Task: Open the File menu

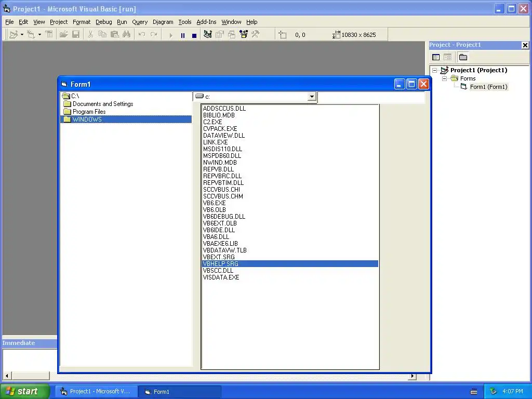Action: [9, 22]
